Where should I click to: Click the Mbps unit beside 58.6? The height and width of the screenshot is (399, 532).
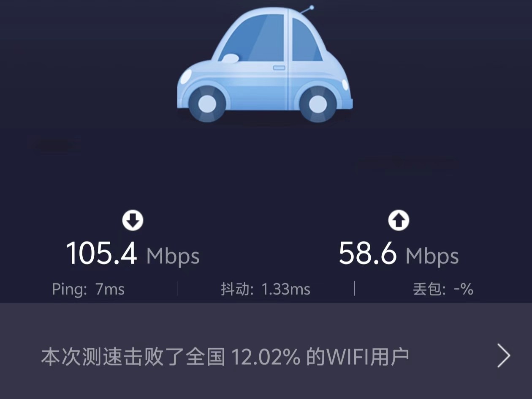tap(432, 256)
